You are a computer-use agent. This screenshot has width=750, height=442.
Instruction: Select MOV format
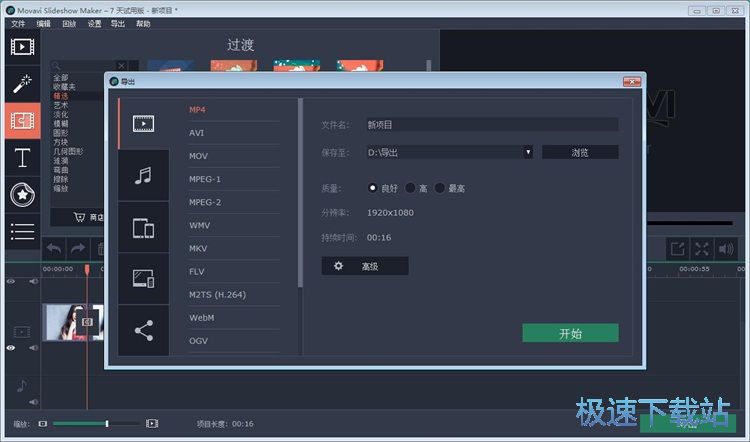198,156
